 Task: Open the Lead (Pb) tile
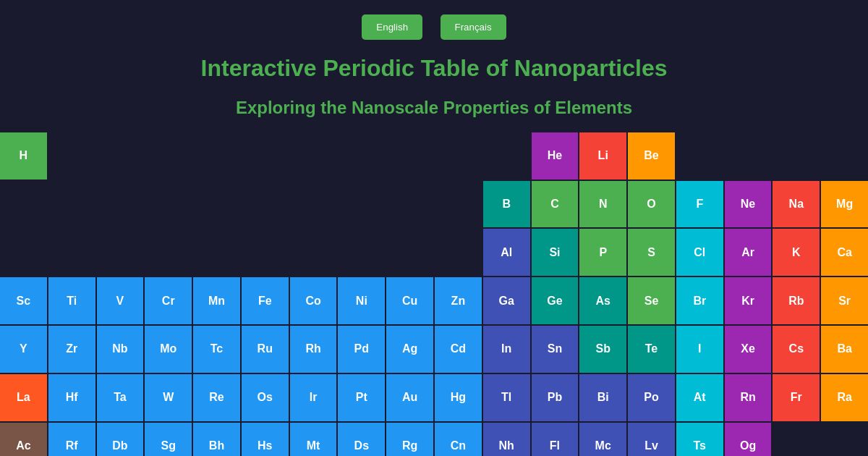pyautogui.click(x=554, y=397)
